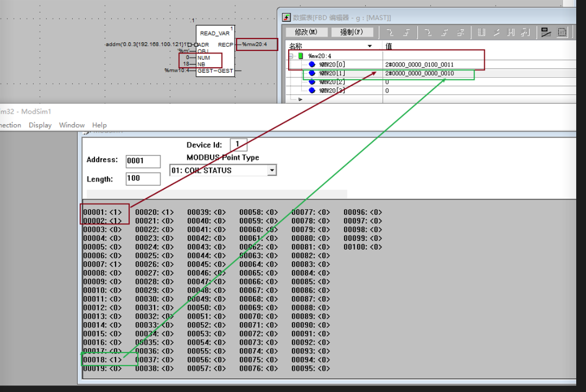
Task: Click the 数据表 window title icon
Action: click(286, 17)
